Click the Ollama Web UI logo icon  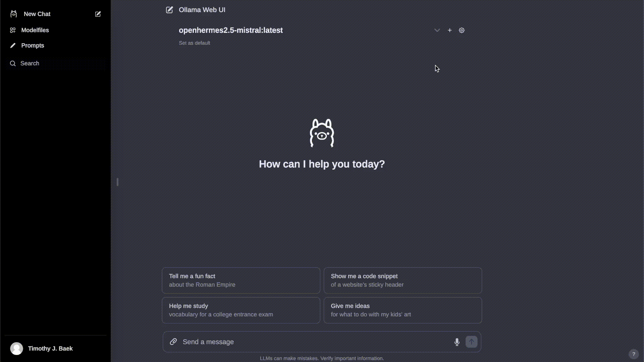pos(169,10)
